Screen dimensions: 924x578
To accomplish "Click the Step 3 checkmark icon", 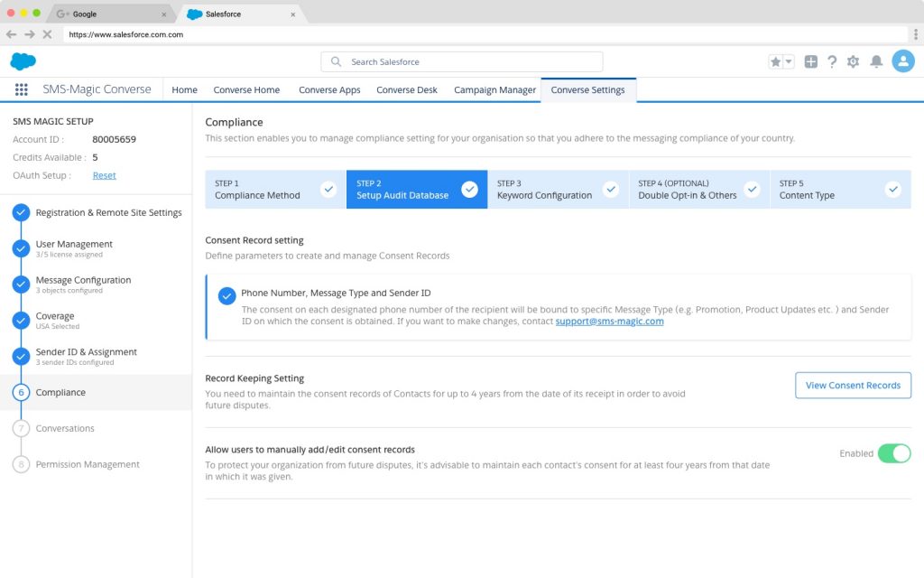I will (611, 190).
